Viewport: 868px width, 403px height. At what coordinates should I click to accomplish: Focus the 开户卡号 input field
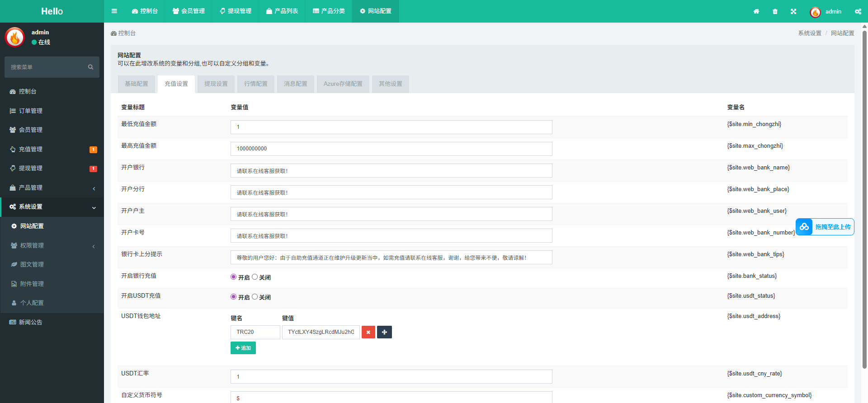(x=392, y=236)
